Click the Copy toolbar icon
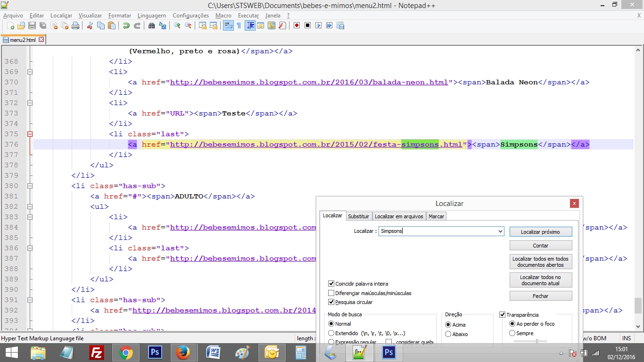The image size is (644, 362). [x=100, y=25]
